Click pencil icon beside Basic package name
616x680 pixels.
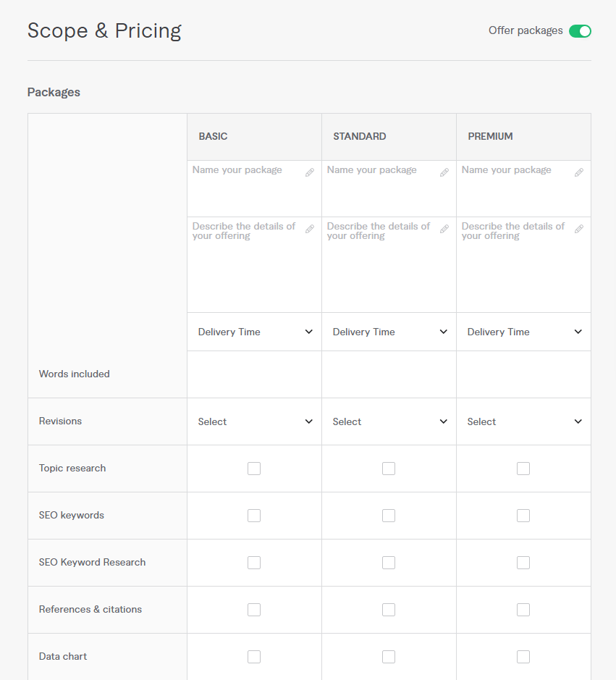pyautogui.click(x=310, y=172)
